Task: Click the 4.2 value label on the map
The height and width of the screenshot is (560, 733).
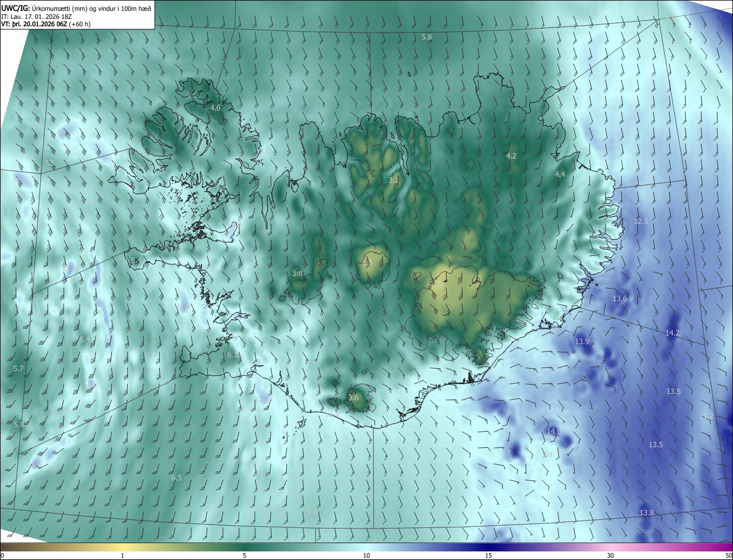Action: pyautogui.click(x=511, y=156)
